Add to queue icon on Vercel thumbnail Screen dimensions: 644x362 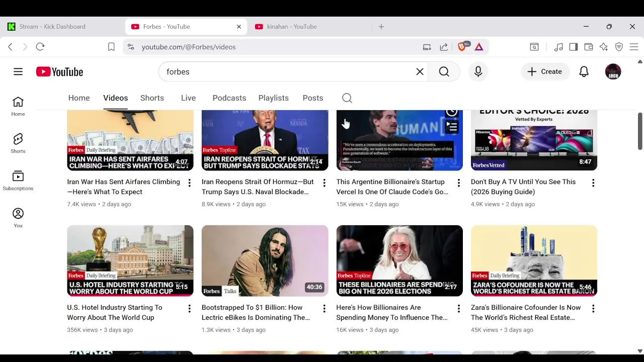pyautogui.click(x=451, y=127)
